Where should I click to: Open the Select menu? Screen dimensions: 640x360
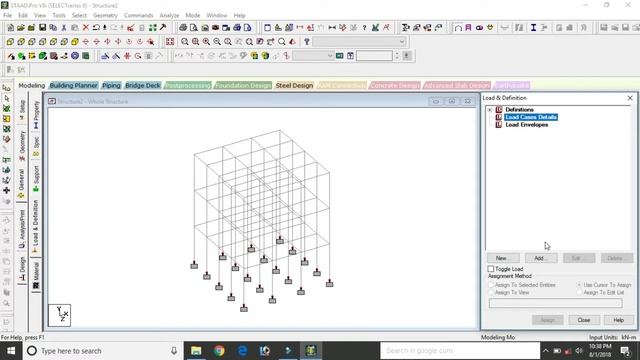coord(79,15)
